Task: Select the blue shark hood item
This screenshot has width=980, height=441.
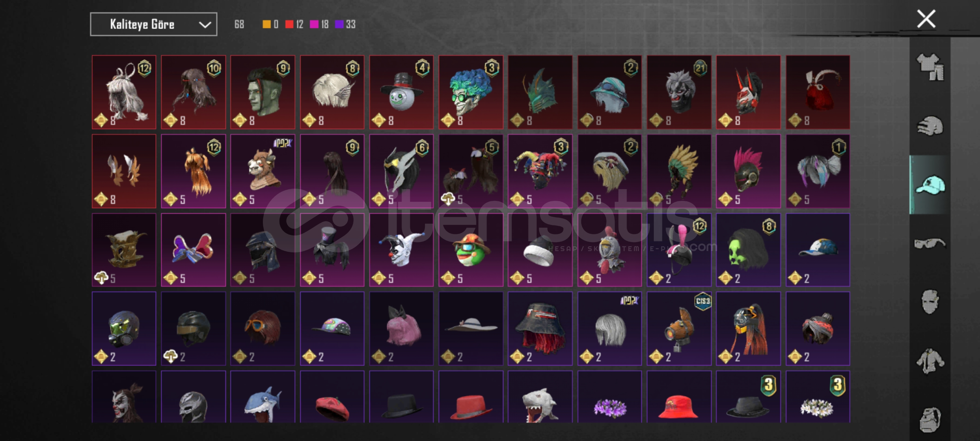Action: click(x=262, y=397)
